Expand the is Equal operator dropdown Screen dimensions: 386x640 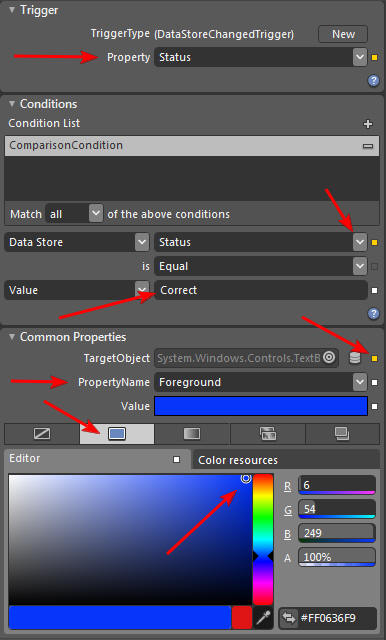(359, 266)
